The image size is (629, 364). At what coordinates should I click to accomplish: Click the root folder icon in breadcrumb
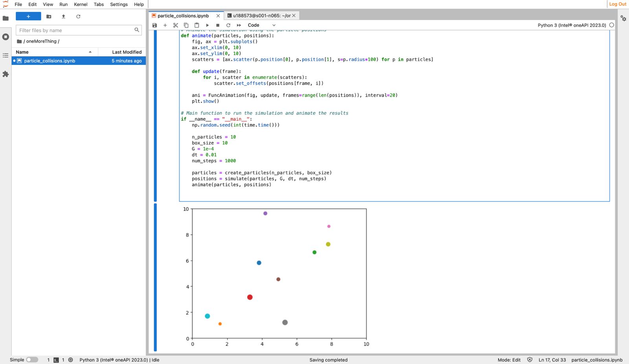click(x=19, y=41)
